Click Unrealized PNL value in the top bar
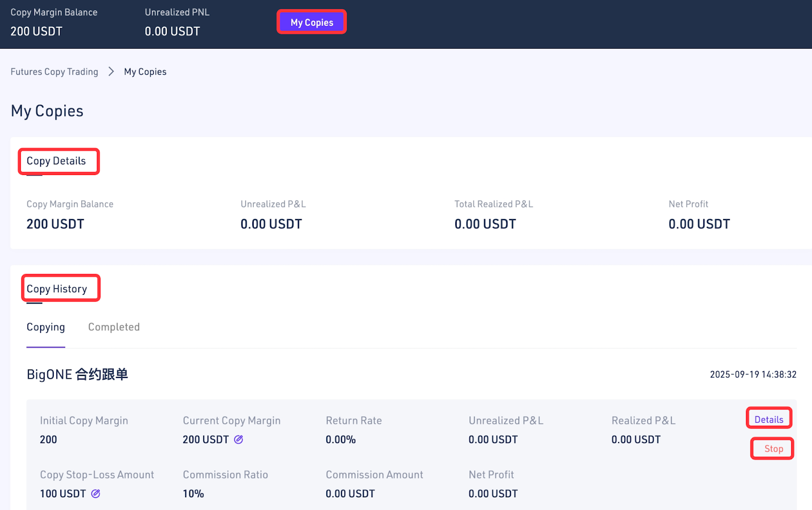 (x=172, y=31)
